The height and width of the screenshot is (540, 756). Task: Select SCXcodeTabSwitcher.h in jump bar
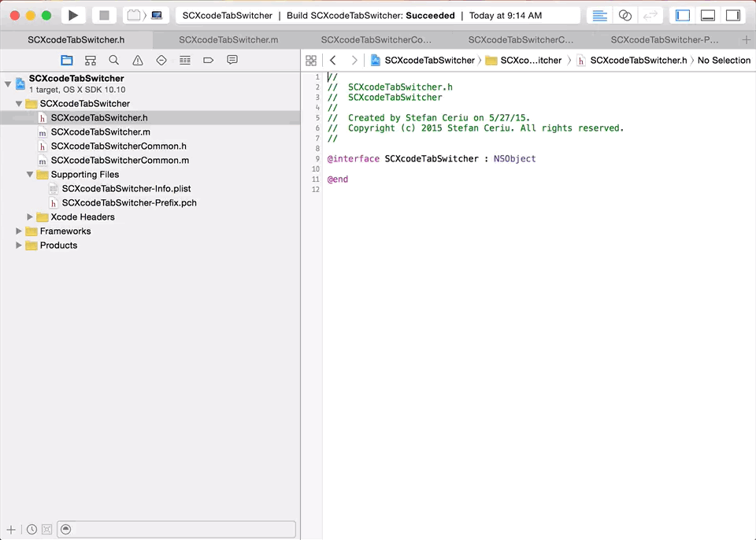(x=632, y=61)
